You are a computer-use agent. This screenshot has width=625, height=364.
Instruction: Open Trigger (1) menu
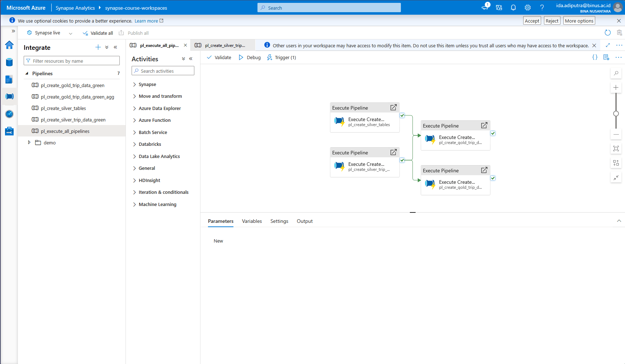pyautogui.click(x=281, y=57)
